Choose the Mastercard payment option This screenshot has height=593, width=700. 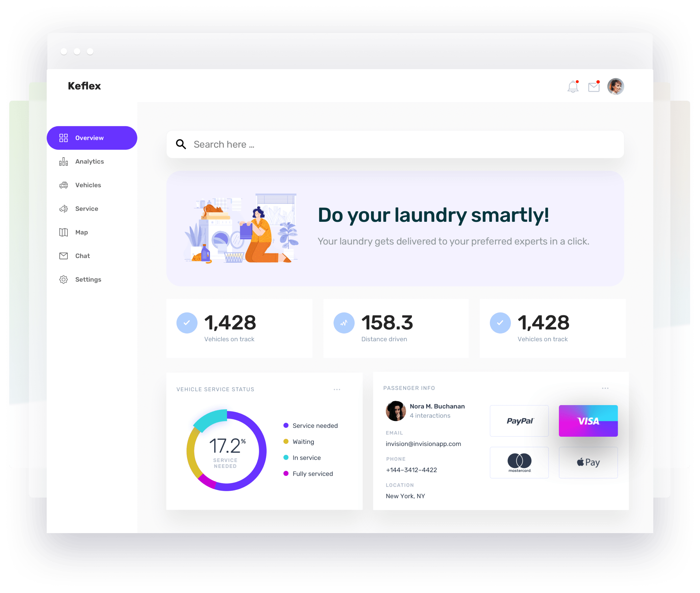[x=519, y=463]
